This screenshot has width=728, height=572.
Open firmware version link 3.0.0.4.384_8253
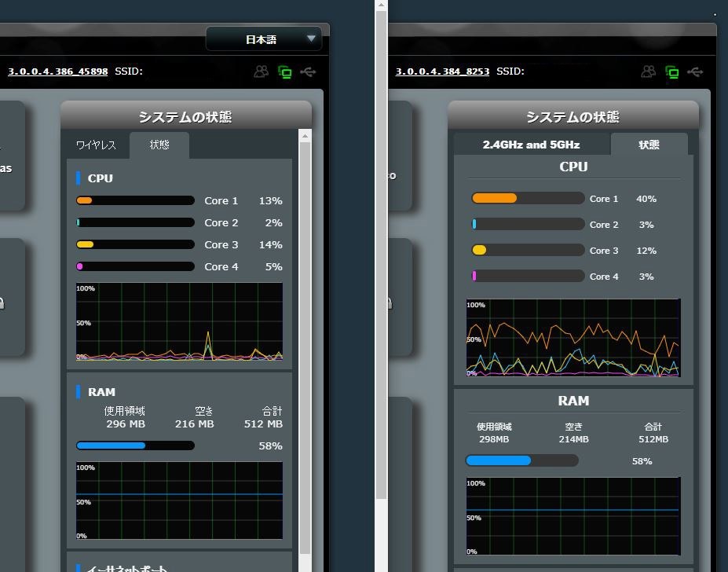(x=442, y=71)
